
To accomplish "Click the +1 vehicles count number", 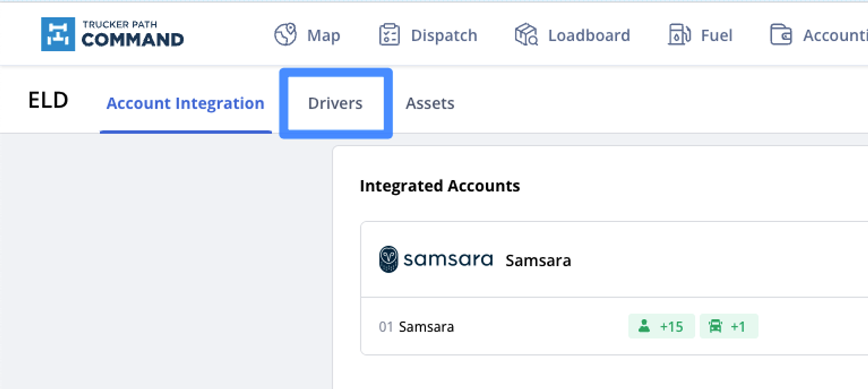I will [x=738, y=327].
